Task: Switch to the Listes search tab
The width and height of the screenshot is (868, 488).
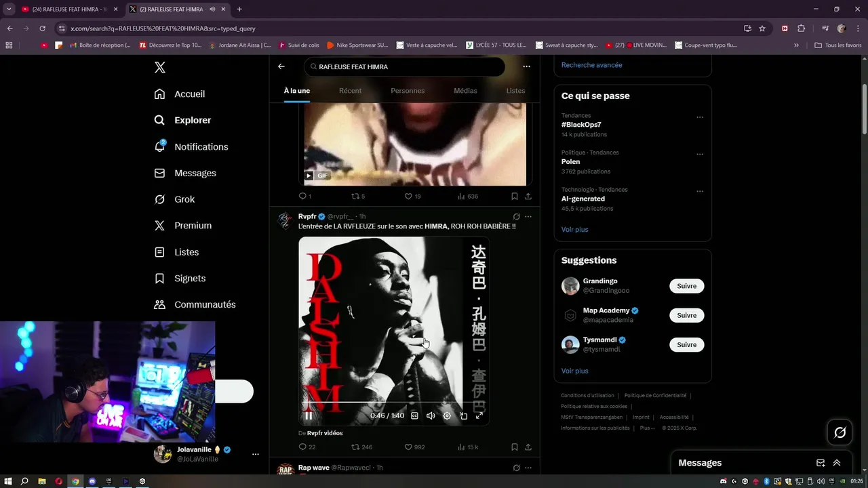Action: pos(515,91)
